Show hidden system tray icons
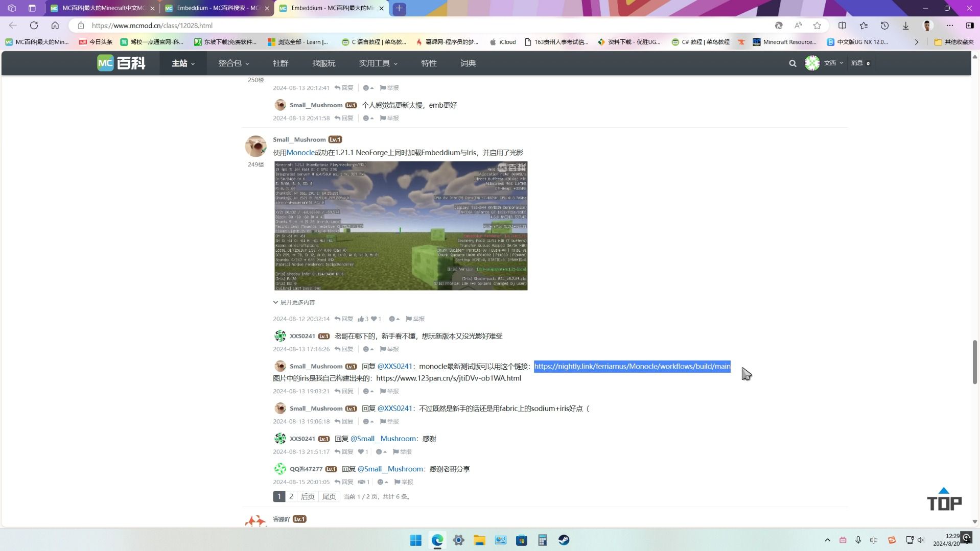Viewport: 980px width, 551px height. click(x=827, y=540)
